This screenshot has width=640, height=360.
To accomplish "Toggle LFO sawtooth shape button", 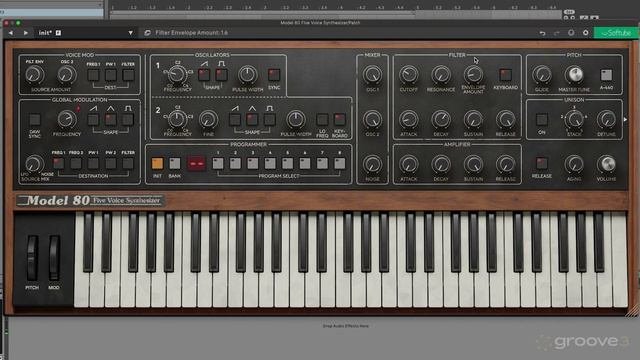I will pos(93,120).
